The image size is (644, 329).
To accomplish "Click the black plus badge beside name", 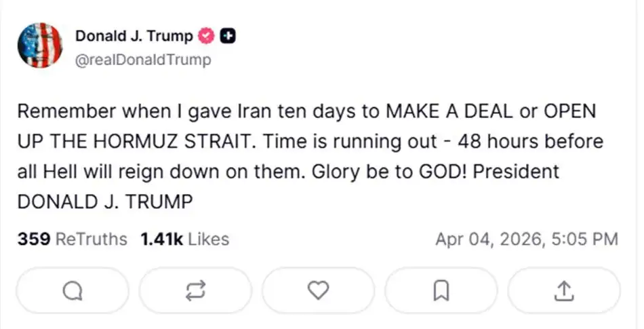I will coord(228,37).
